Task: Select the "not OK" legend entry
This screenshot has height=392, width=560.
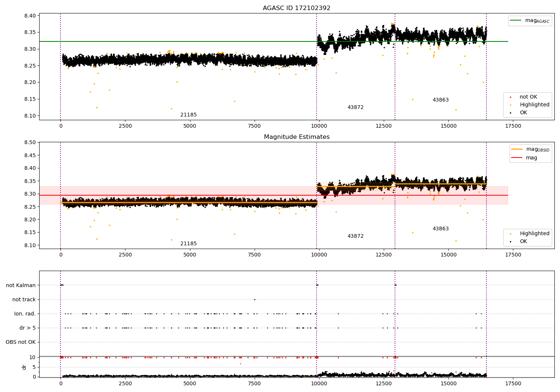Action: [x=528, y=97]
